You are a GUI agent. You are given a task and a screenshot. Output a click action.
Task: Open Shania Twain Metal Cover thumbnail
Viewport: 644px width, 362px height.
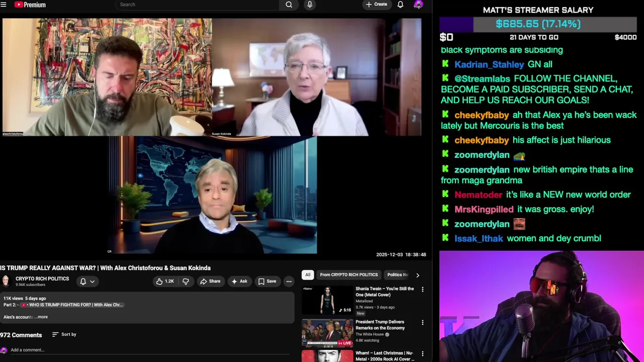click(x=328, y=300)
